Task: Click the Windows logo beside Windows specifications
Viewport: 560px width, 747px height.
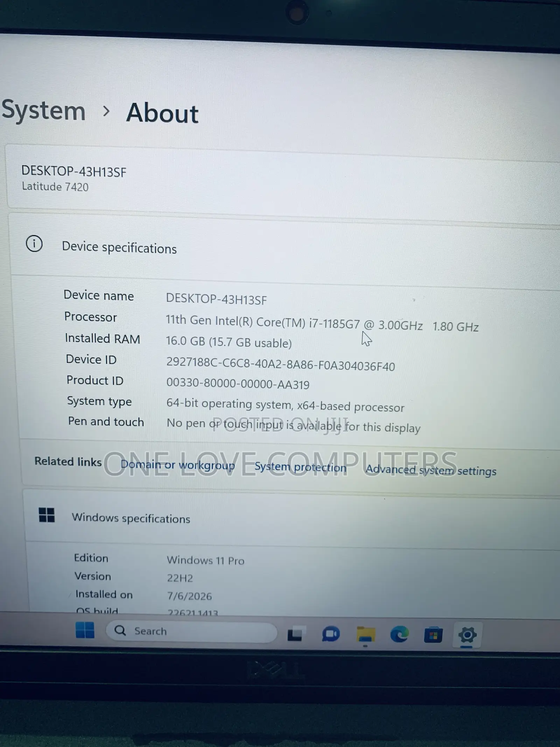Action: click(x=47, y=515)
